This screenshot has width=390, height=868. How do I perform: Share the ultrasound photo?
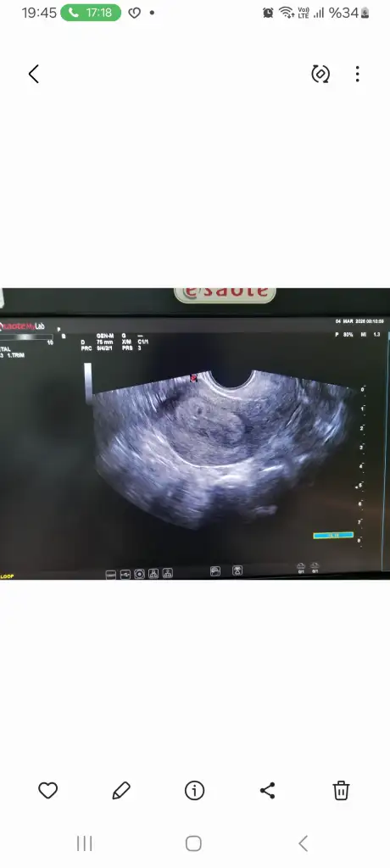click(x=268, y=790)
